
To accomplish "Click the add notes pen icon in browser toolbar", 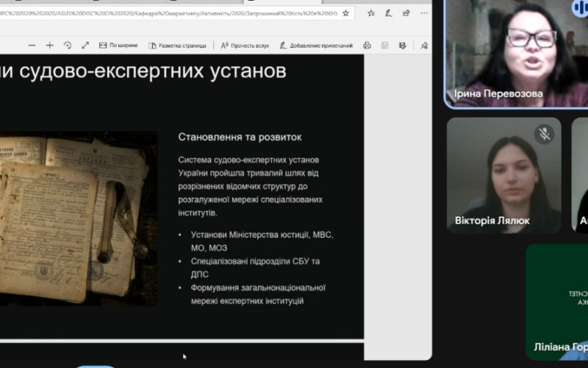I will point(389,13).
